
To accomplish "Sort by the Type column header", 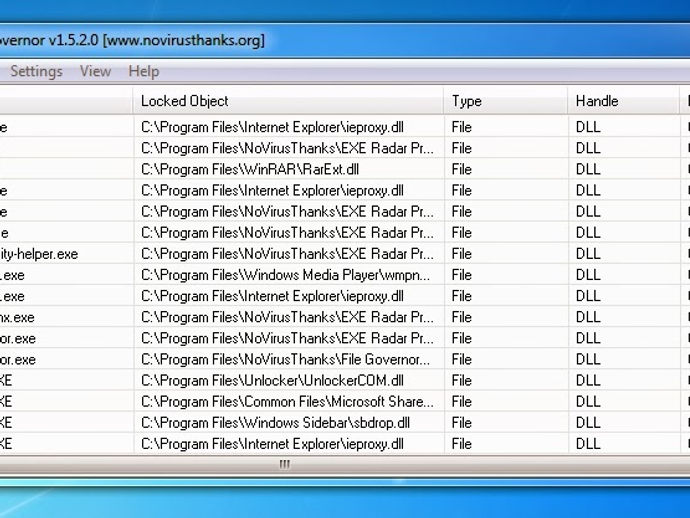I will (x=506, y=101).
